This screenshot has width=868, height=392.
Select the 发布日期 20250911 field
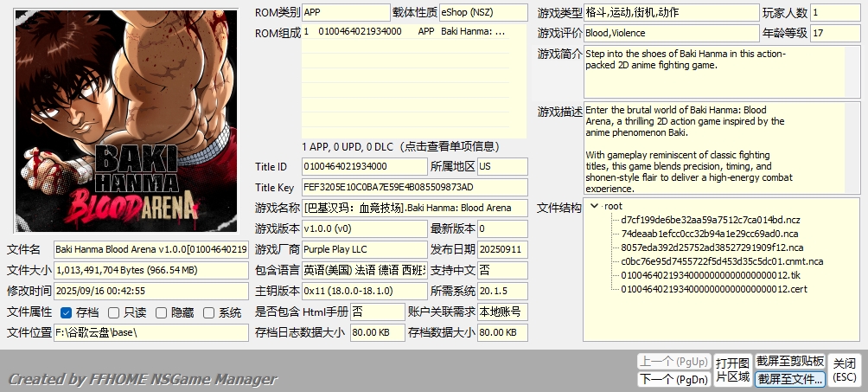502,249
